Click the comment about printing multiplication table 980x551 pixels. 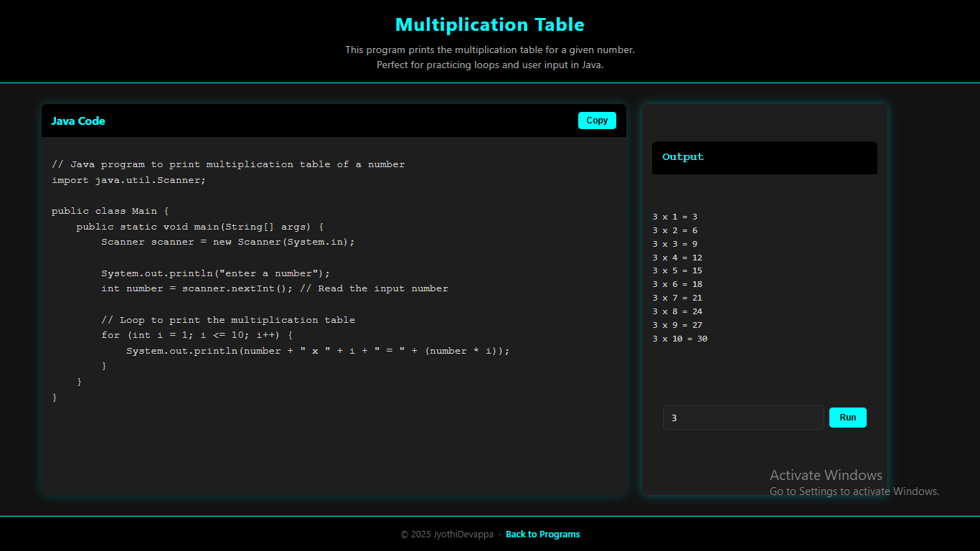(227, 319)
